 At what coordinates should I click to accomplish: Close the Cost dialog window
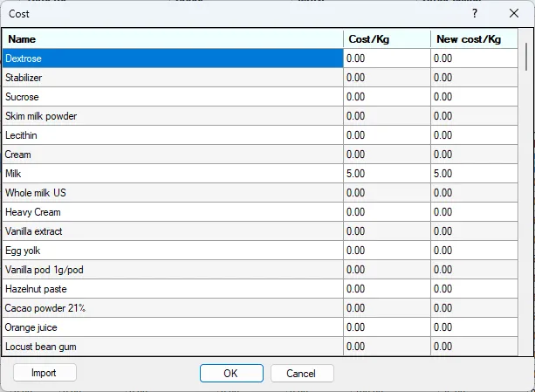pos(514,13)
